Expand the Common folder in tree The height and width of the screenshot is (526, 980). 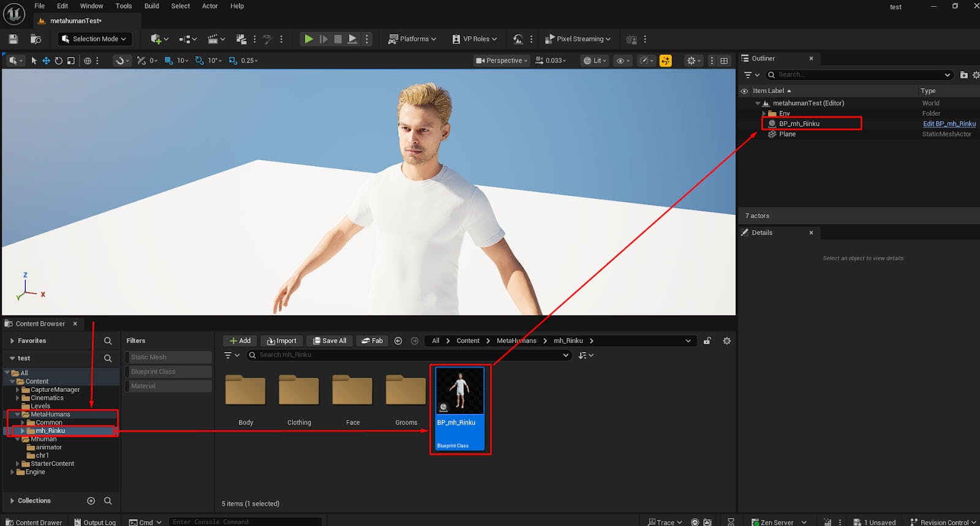(x=23, y=423)
